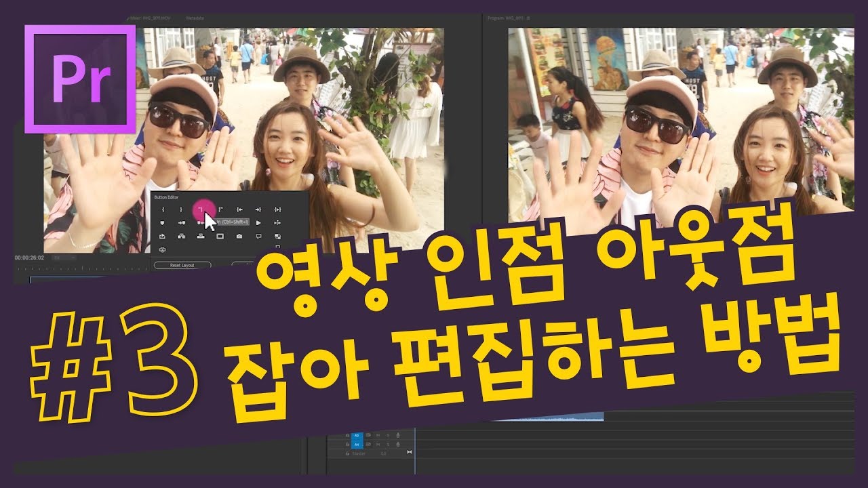The width and height of the screenshot is (868, 488).
Task: Click the Add Marker icon
Action: coord(163,223)
